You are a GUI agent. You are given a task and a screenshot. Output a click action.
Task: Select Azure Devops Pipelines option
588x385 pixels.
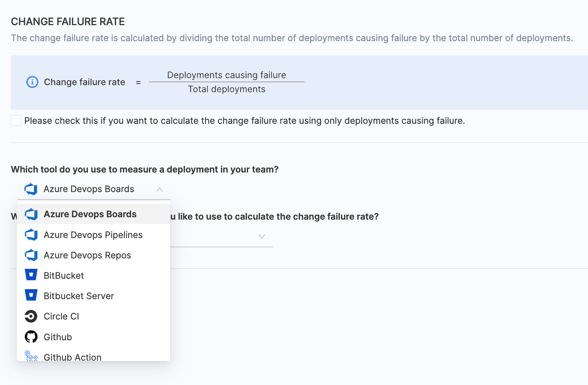tap(93, 235)
